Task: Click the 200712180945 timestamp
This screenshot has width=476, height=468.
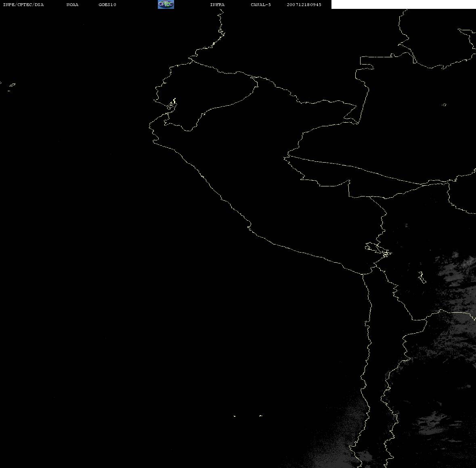Action: pos(304,5)
